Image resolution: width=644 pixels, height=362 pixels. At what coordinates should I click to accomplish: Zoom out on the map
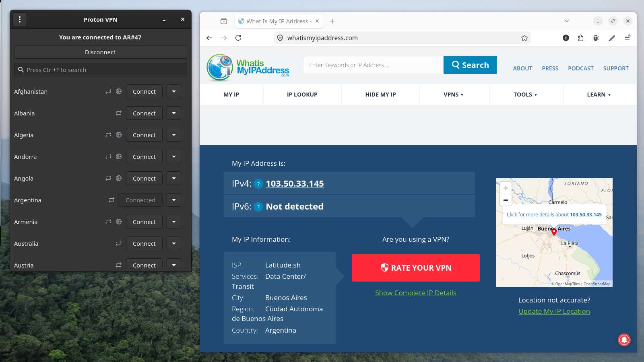click(506, 200)
